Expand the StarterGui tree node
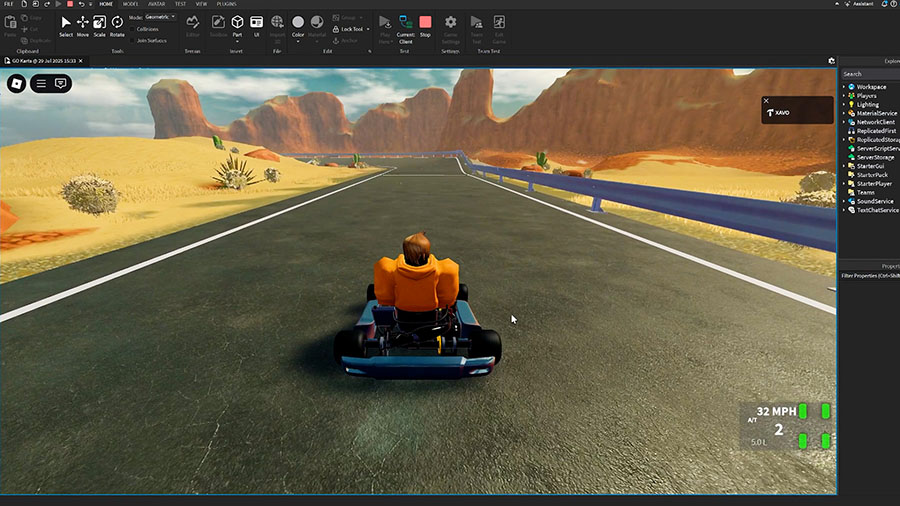This screenshot has width=900, height=506. [844, 166]
